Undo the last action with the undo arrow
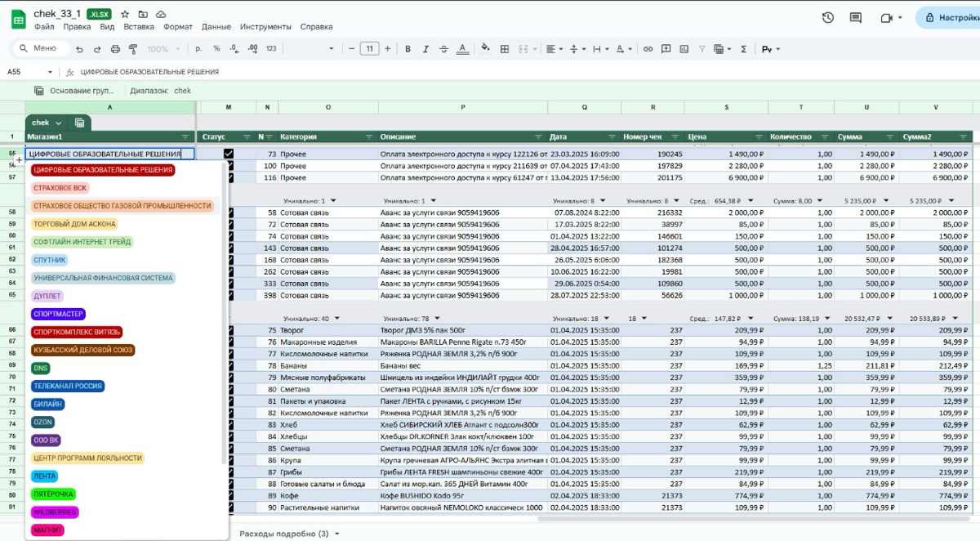The image size is (980, 541). pyautogui.click(x=79, y=49)
